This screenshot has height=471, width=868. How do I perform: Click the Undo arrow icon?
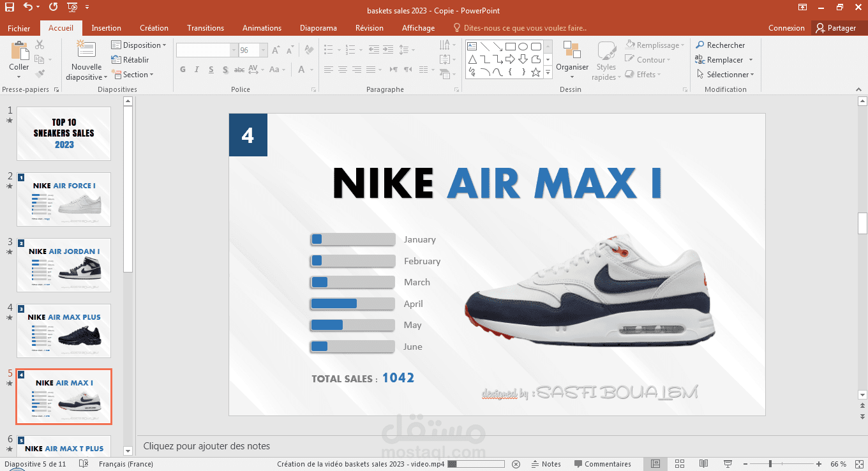27,8
